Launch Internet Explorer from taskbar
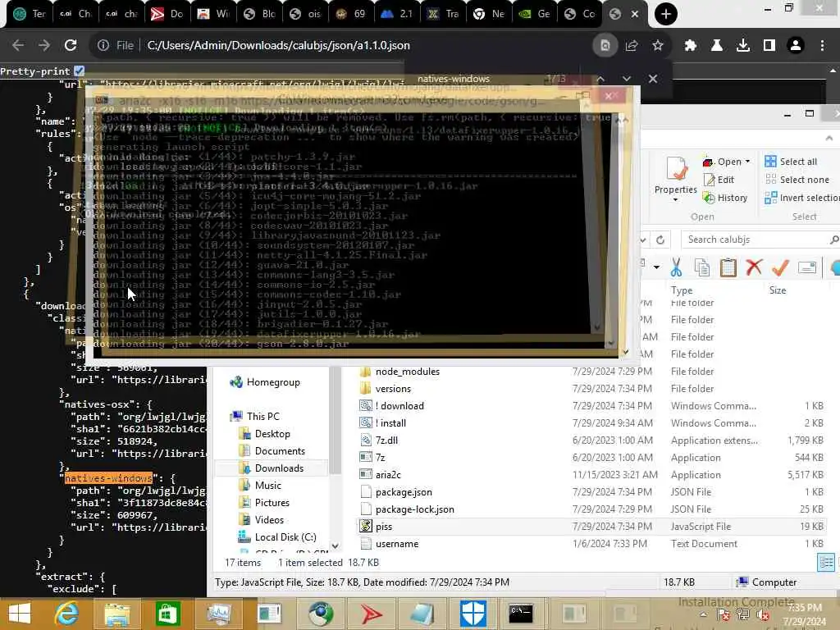This screenshot has width=840, height=630. click(x=66, y=614)
